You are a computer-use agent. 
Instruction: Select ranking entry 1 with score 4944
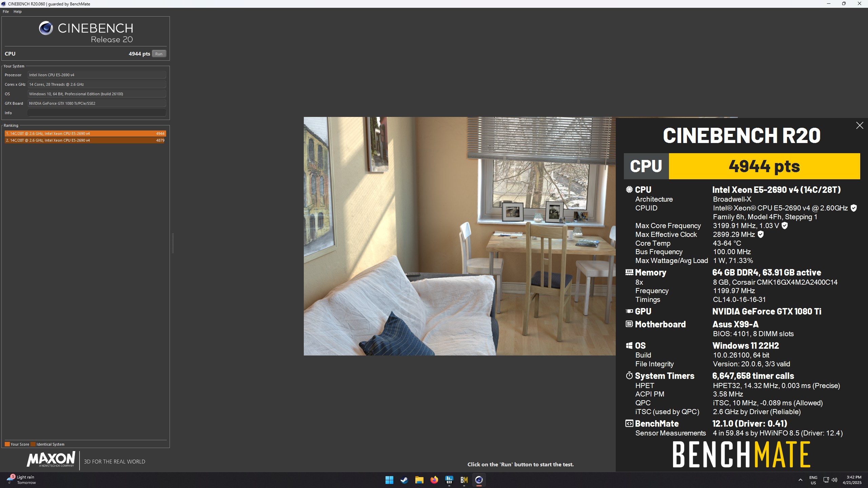coord(85,134)
